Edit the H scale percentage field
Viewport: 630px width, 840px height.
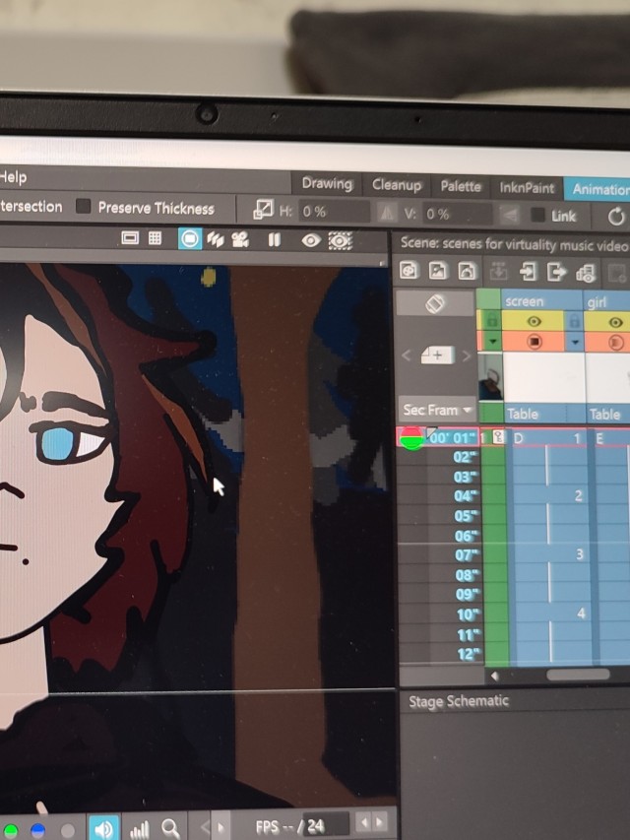(x=335, y=212)
